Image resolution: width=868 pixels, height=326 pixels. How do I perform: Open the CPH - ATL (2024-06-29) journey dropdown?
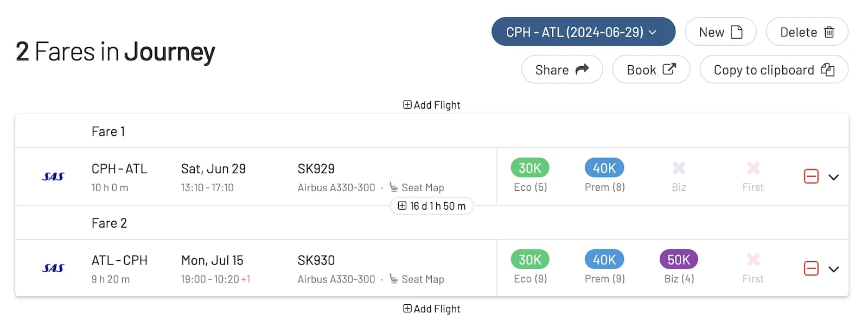click(x=583, y=32)
